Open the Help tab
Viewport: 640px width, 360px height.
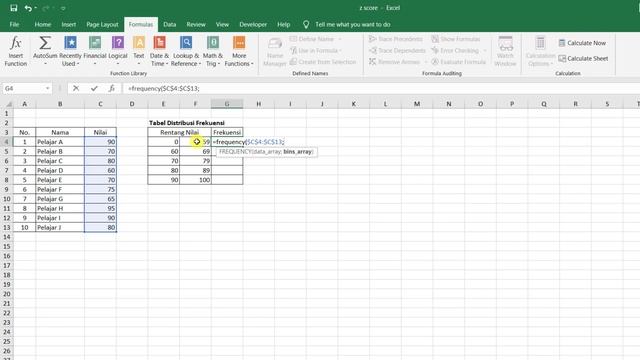(284, 24)
